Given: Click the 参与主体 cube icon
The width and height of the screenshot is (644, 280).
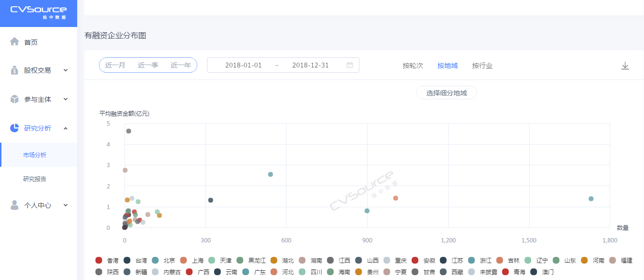Looking at the screenshot, I should (x=14, y=99).
